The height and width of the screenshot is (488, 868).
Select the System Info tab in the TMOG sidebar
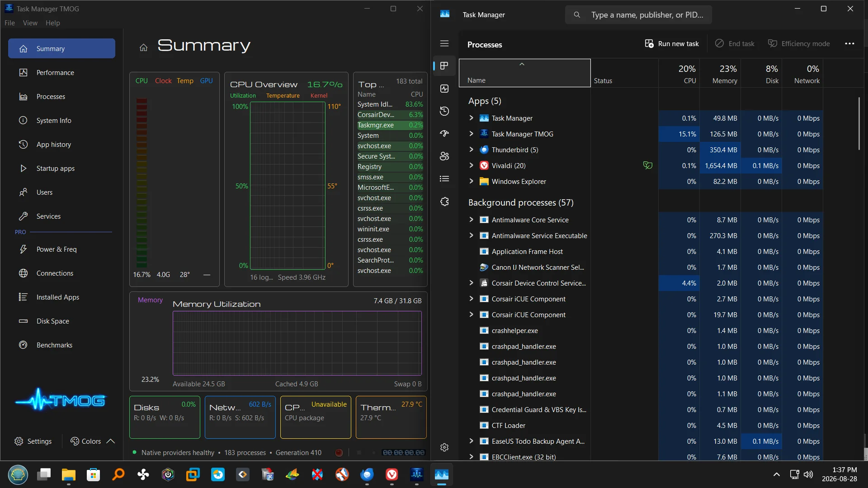click(61, 120)
